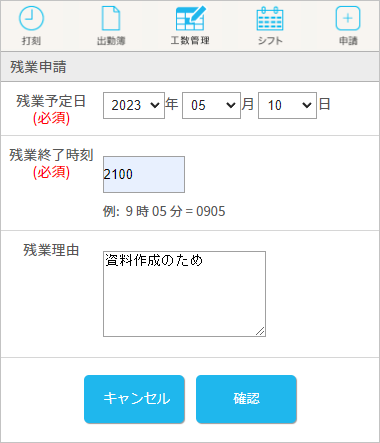Click the 出勤簿 label text
This screenshot has width=380, height=443.
coord(111,41)
